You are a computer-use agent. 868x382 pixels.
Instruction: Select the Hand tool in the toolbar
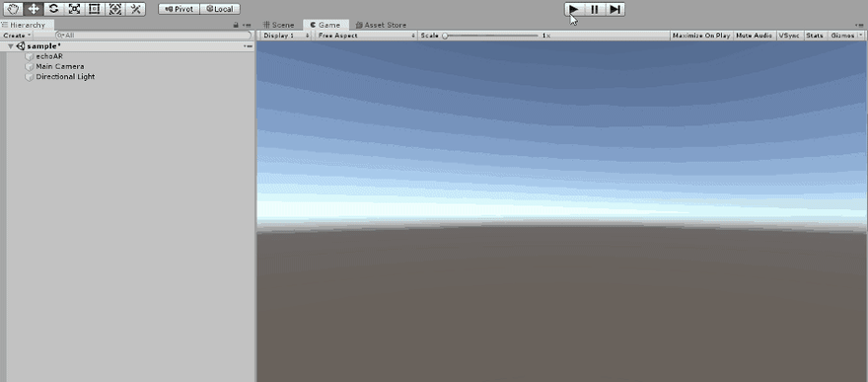(13, 9)
